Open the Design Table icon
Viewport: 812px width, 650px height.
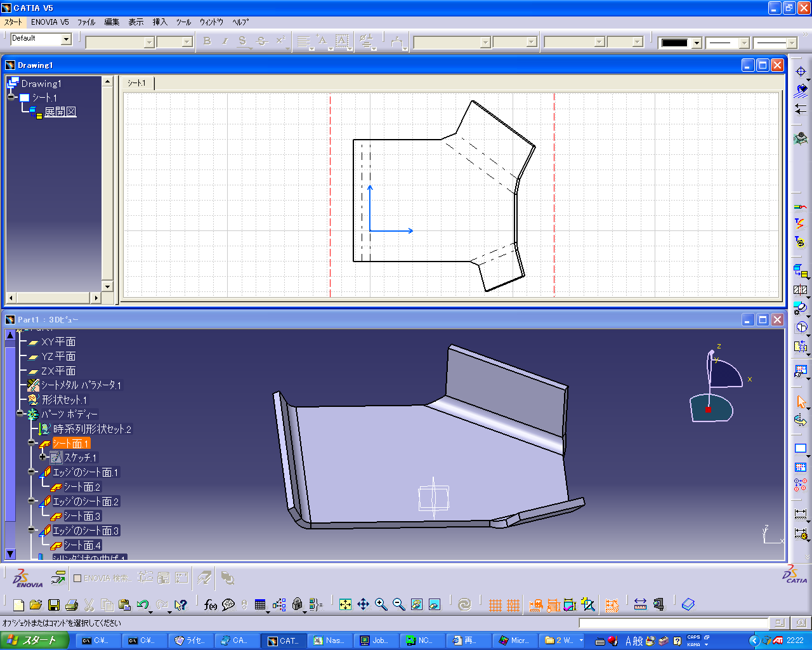click(x=260, y=605)
